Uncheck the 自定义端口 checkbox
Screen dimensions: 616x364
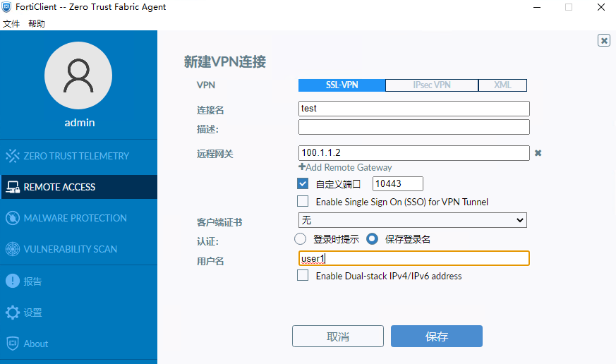303,183
